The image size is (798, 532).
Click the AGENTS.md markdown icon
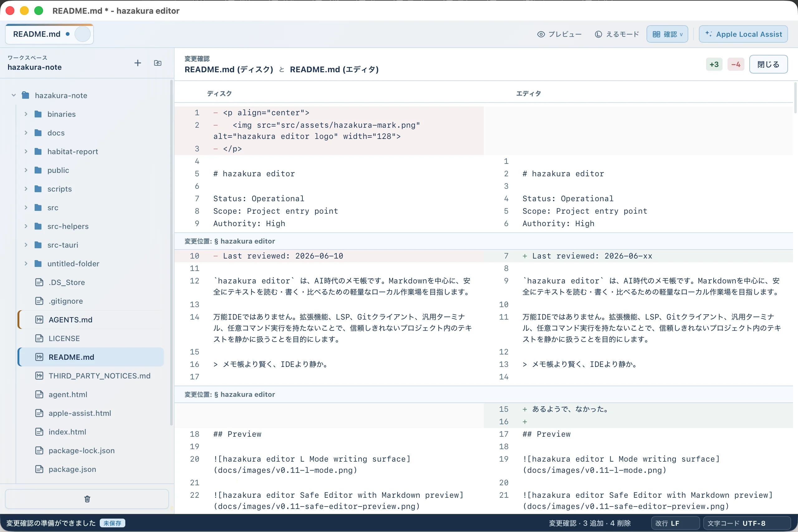click(x=39, y=320)
